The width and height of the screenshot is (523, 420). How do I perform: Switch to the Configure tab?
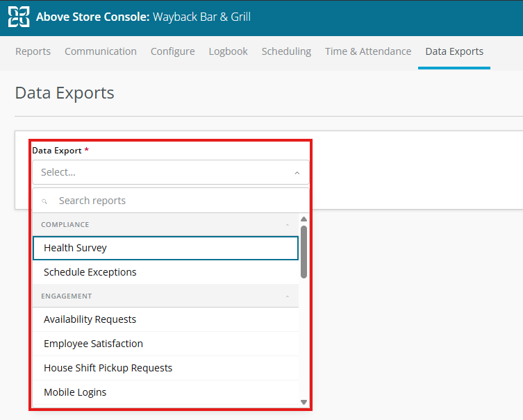[x=173, y=51]
